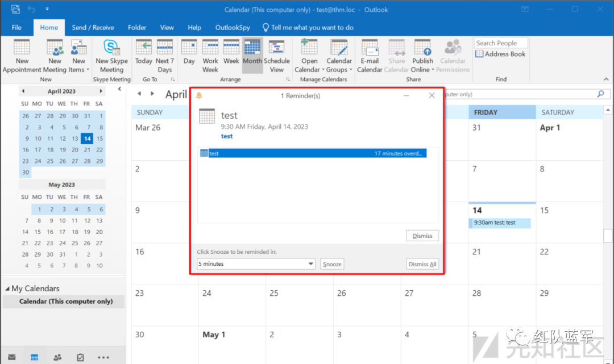Select April 14 in the mini calendar
Screen dimensions: 614x364
(87, 139)
